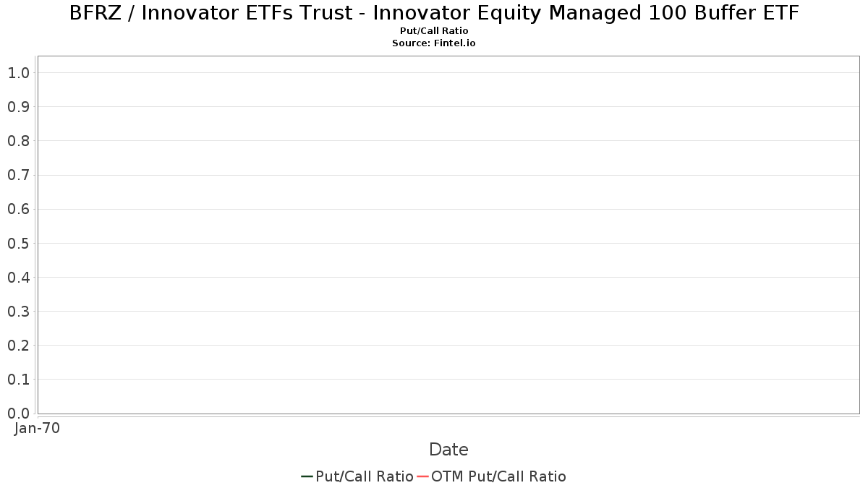Image resolution: width=868 pixels, height=488 pixels.
Task: Click the 0.1 y-axis label
Action: [x=18, y=380]
